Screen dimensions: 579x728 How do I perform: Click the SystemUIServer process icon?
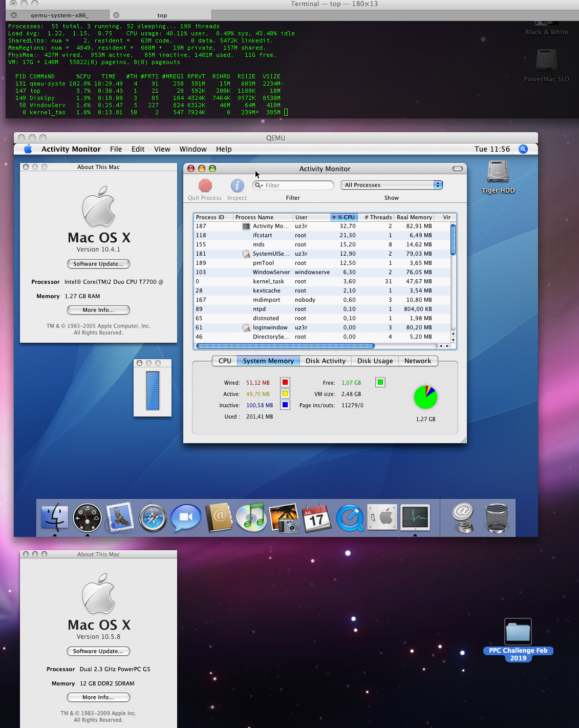coord(246,254)
